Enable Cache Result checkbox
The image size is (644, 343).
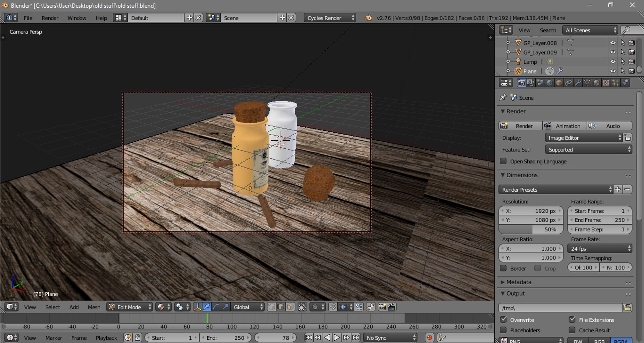pos(572,330)
